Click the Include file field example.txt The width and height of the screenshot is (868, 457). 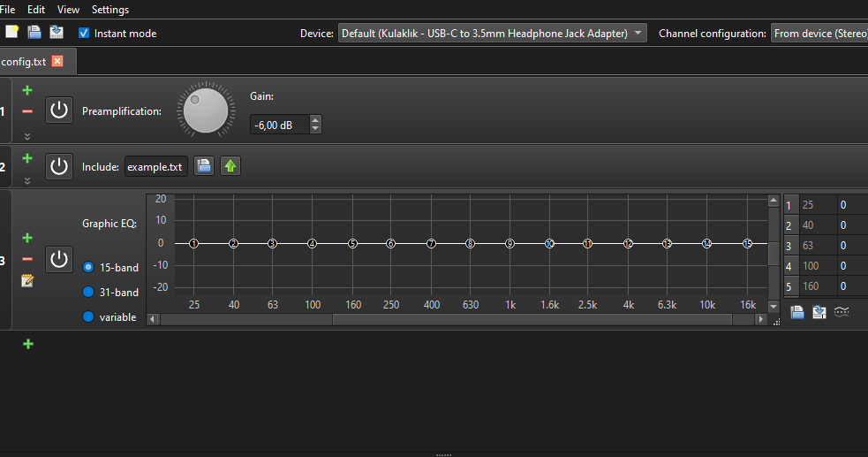pyautogui.click(x=155, y=166)
